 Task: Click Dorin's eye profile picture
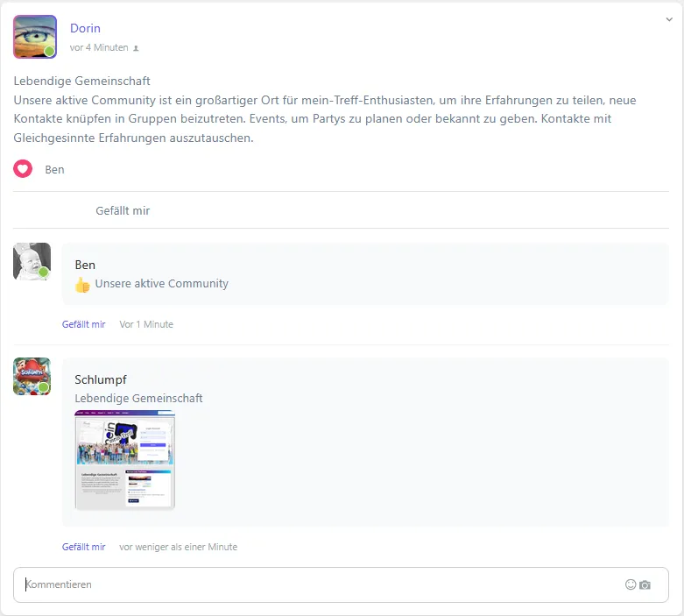35,37
